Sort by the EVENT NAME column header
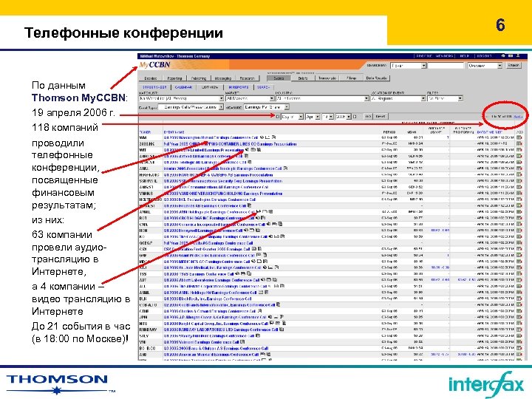Image resolution: width=532 pixels, height=399 pixels. [174, 132]
